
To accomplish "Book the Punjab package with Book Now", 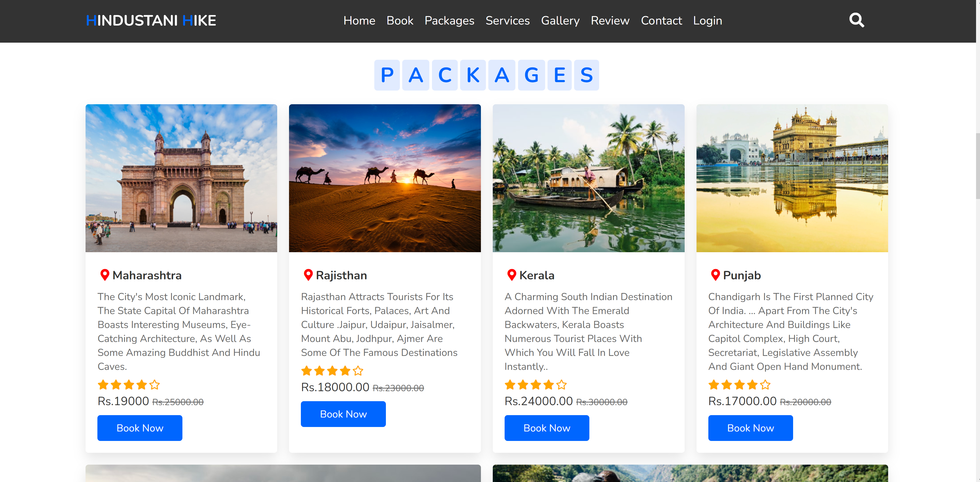I will pos(750,428).
